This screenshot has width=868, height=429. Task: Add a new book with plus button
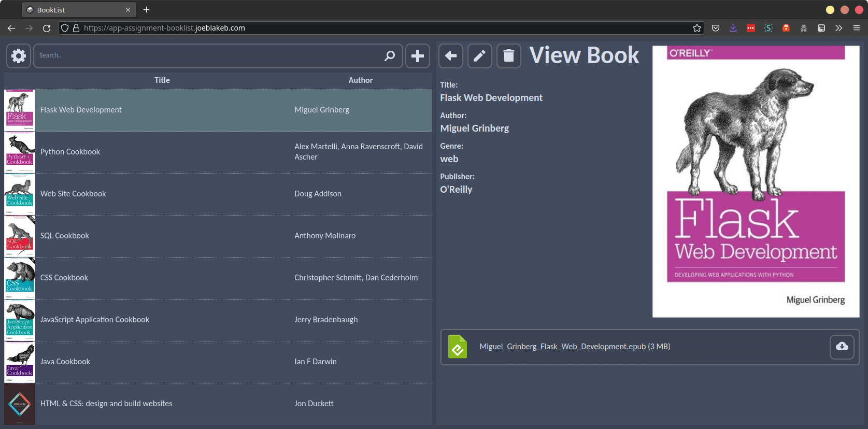(418, 56)
